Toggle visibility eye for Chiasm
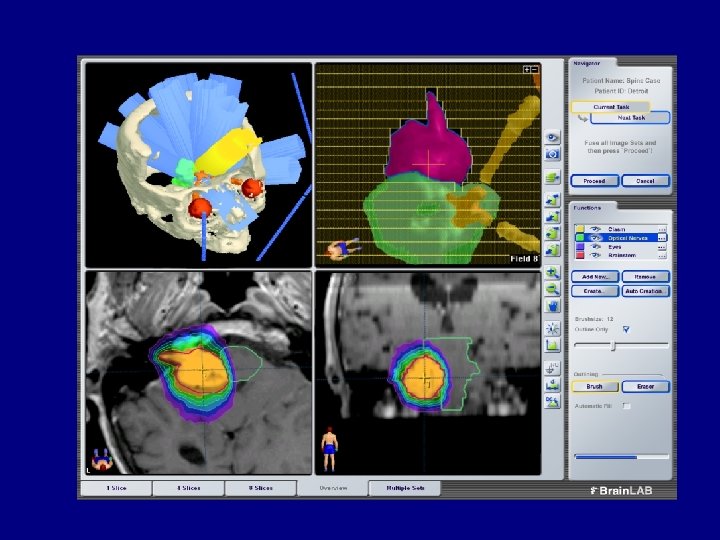The image size is (720, 540). pyautogui.click(x=596, y=229)
